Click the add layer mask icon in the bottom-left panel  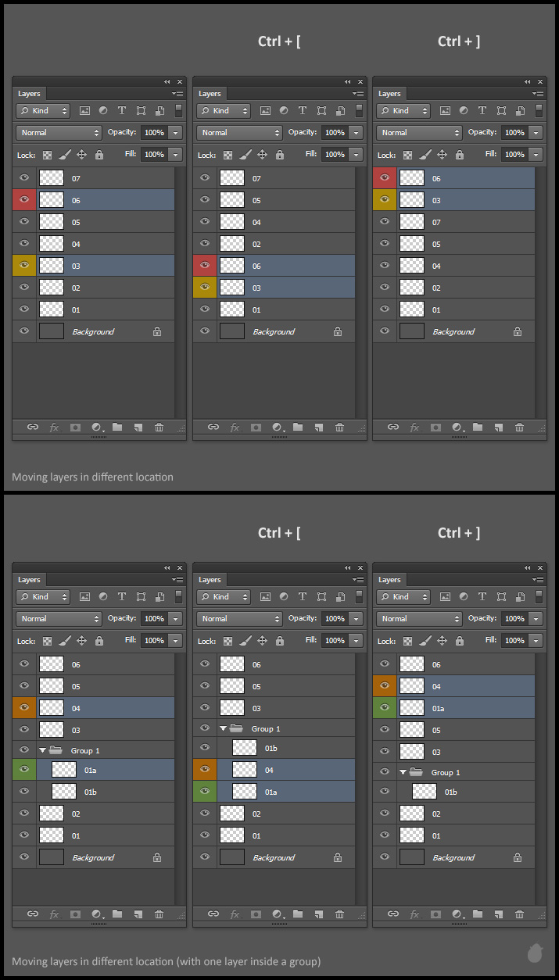coord(75,914)
